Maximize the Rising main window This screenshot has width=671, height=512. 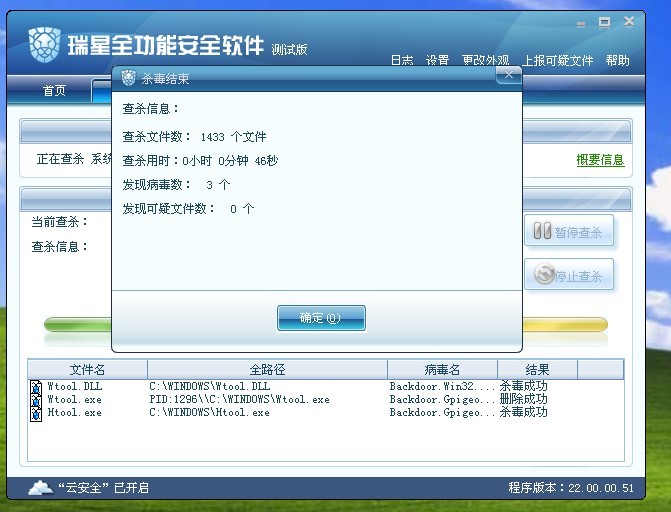604,22
